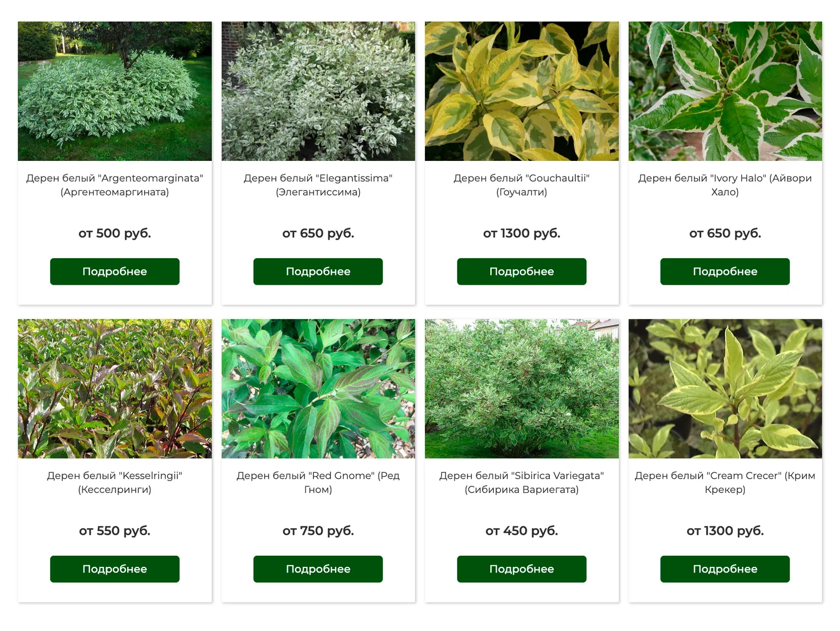Open the Argenteomarginata shrub photo
The height and width of the screenshot is (631, 840).
click(114, 91)
